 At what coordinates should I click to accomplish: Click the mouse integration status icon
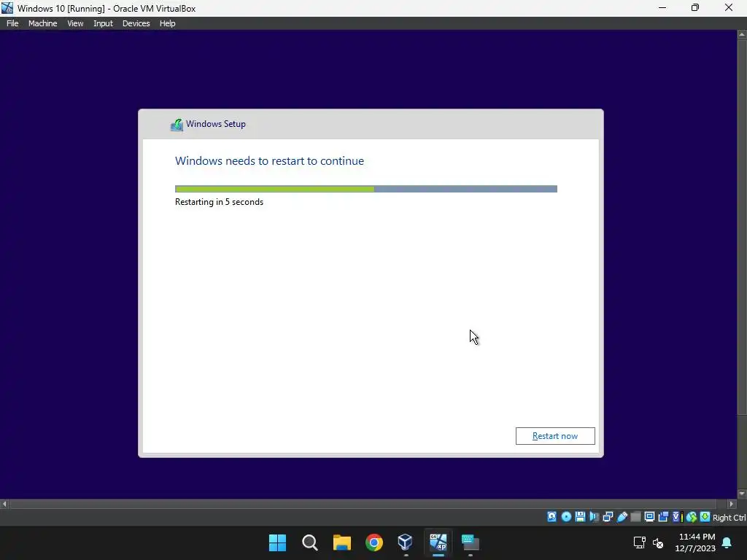point(692,517)
